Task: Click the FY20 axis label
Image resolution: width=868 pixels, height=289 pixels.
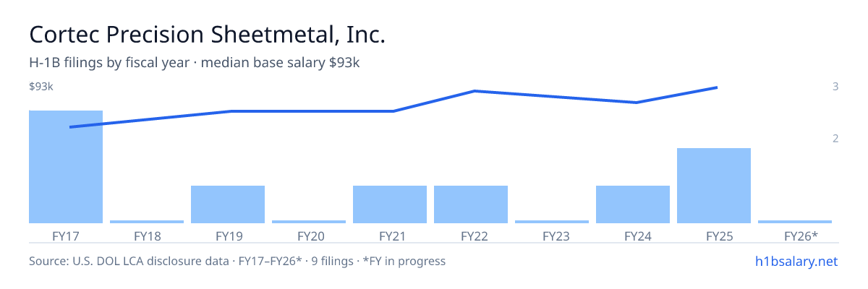Action: (309, 236)
